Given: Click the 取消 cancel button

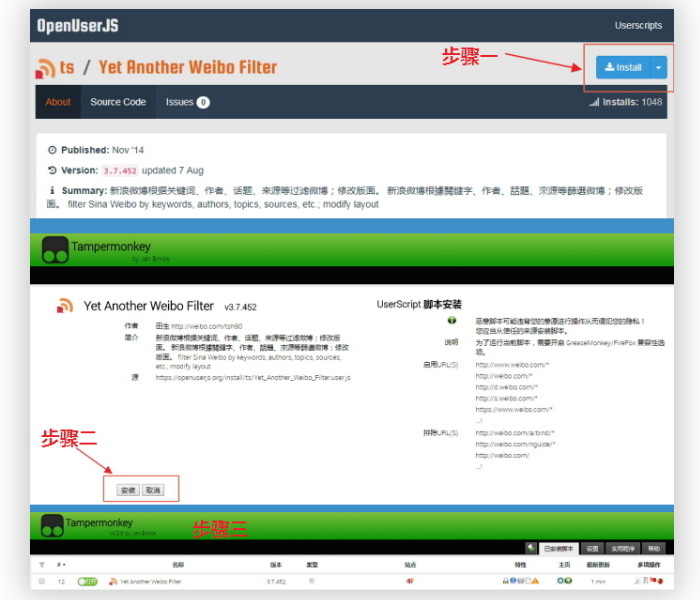Looking at the screenshot, I should coord(153,490).
